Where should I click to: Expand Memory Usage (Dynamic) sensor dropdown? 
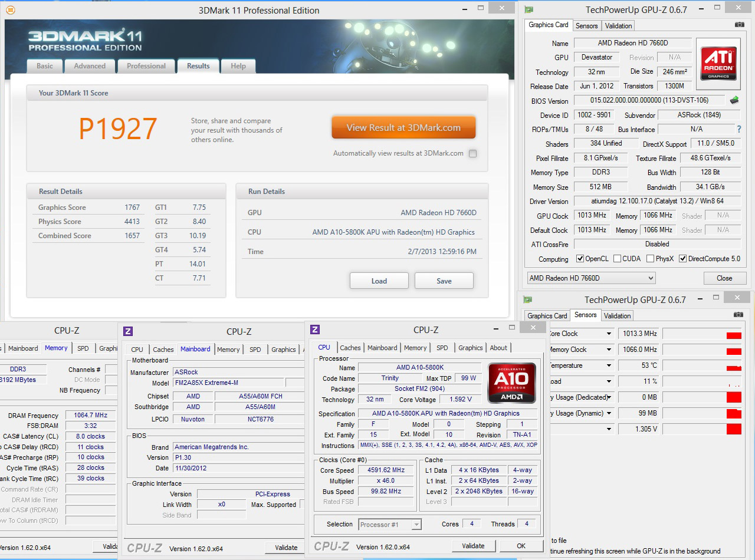[x=609, y=413]
